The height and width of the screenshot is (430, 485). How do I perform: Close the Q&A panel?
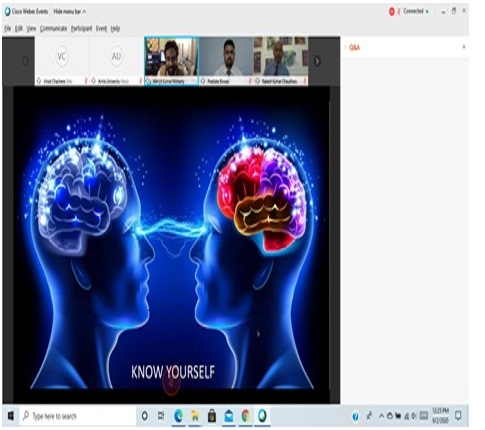coord(464,47)
